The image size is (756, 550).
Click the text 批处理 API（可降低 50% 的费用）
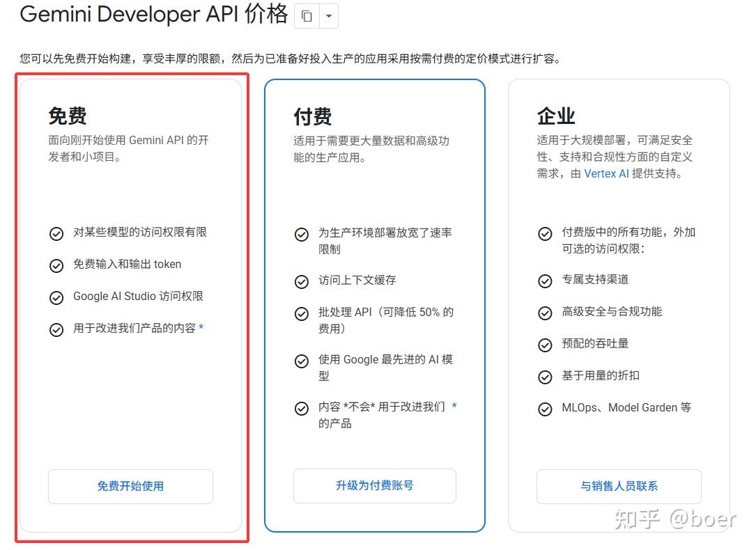click(386, 320)
